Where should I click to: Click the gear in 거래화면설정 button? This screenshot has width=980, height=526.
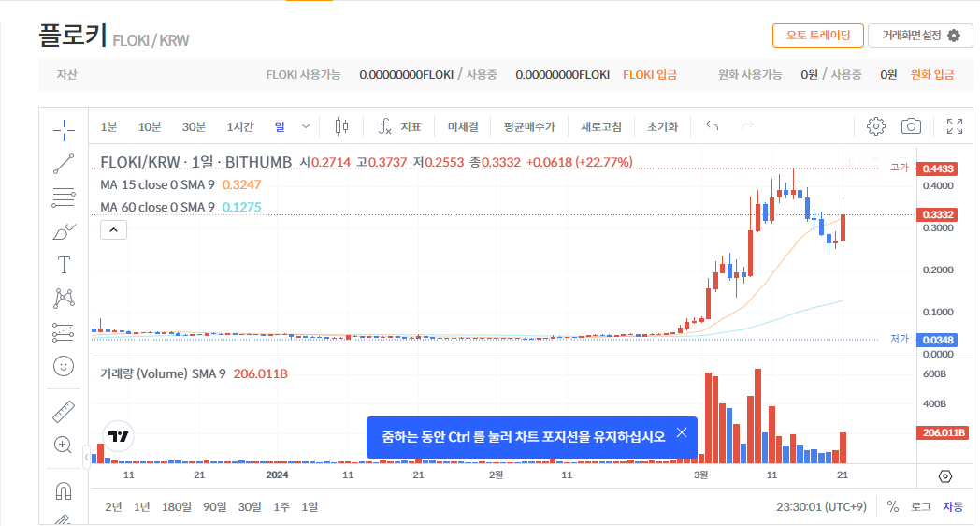(954, 36)
